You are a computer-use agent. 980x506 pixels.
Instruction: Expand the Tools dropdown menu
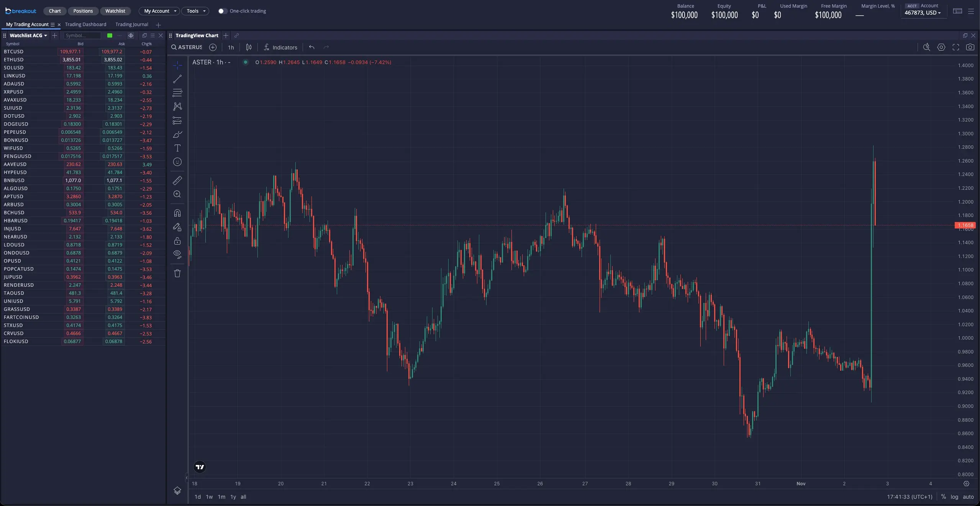(195, 11)
